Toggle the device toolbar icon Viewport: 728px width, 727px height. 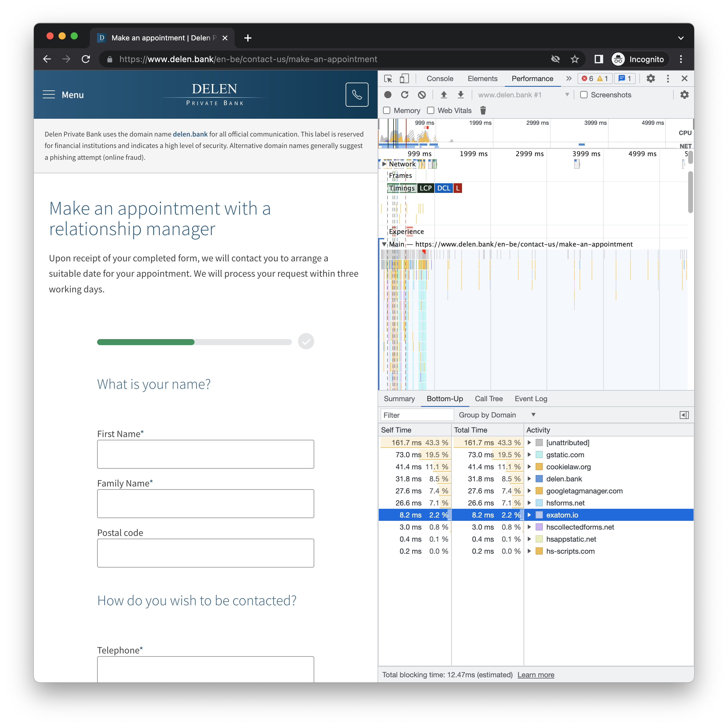pos(404,78)
